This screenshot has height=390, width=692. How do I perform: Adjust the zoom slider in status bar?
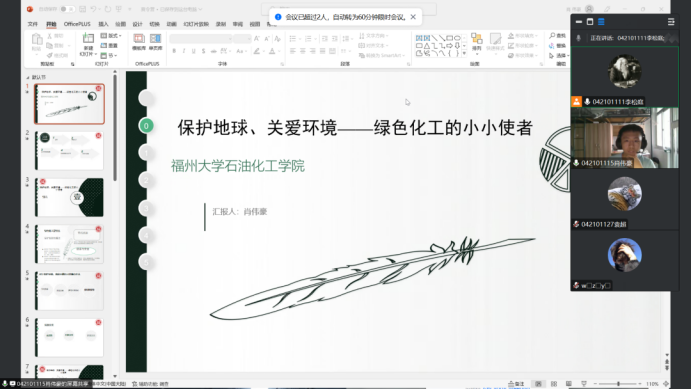click(618, 384)
